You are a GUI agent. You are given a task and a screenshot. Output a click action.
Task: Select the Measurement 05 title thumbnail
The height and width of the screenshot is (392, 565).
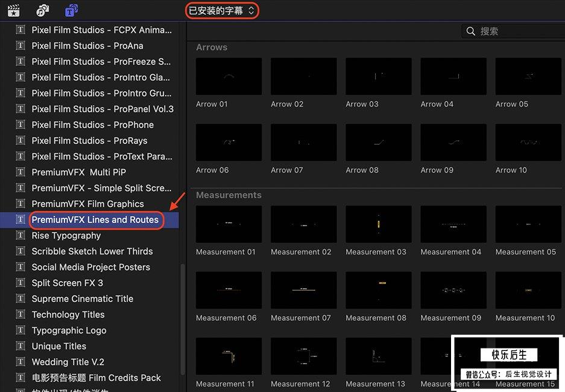(x=529, y=224)
